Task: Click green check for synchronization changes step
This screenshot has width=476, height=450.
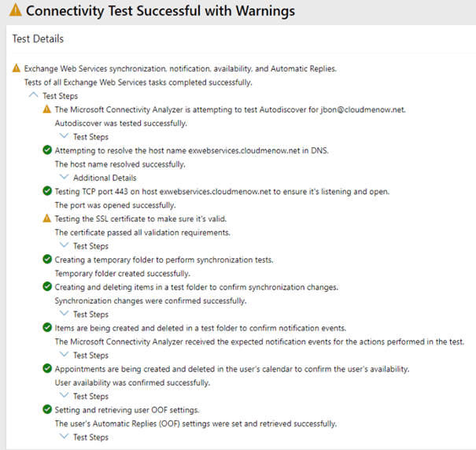Action: tap(46, 287)
